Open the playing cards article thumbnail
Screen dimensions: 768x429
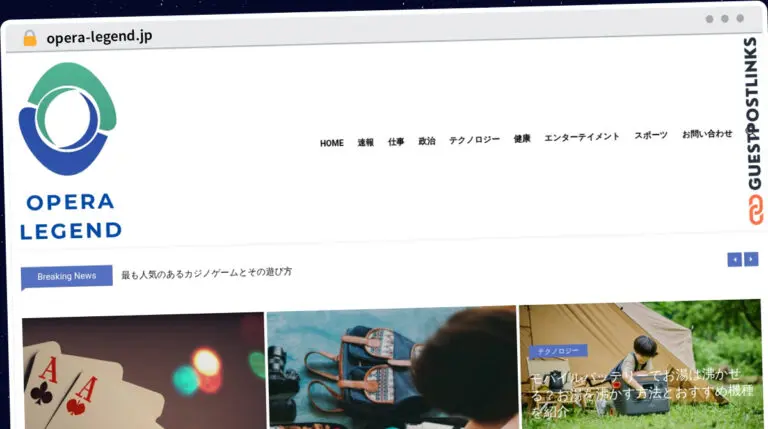tap(143, 371)
